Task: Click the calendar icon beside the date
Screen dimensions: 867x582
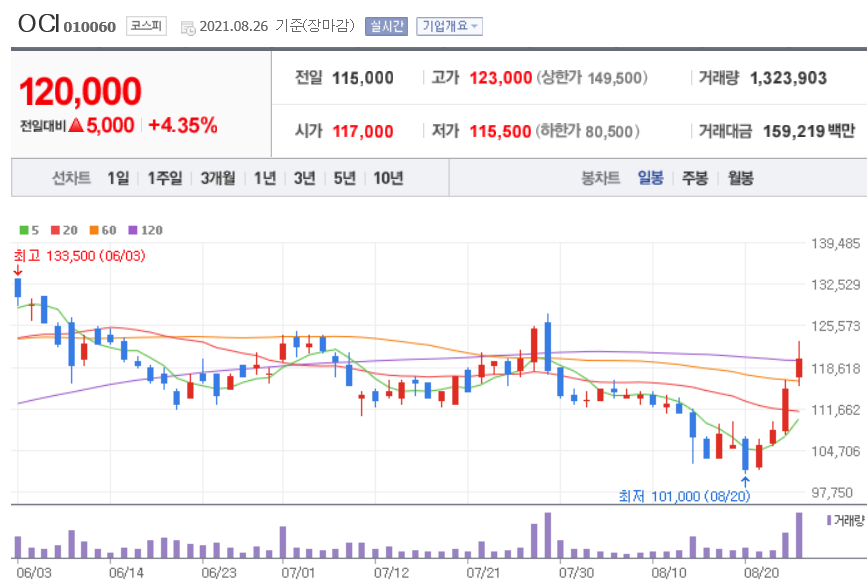Action: click(188, 28)
